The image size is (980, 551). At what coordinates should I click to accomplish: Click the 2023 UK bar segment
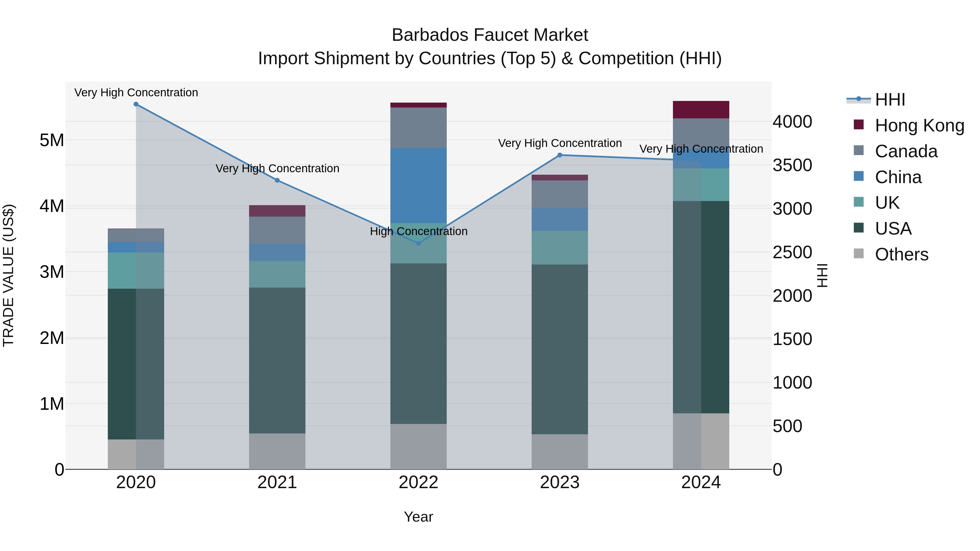[x=560, y=248]
